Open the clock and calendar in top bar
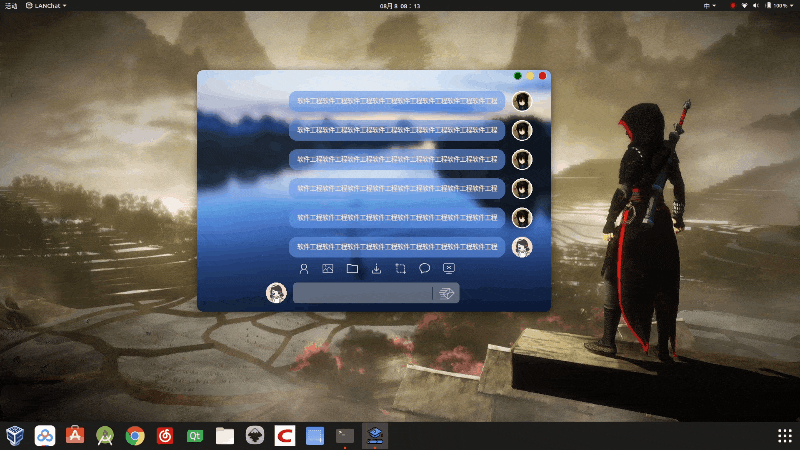Viewport: 800px width, 450px height. (400, 6)
